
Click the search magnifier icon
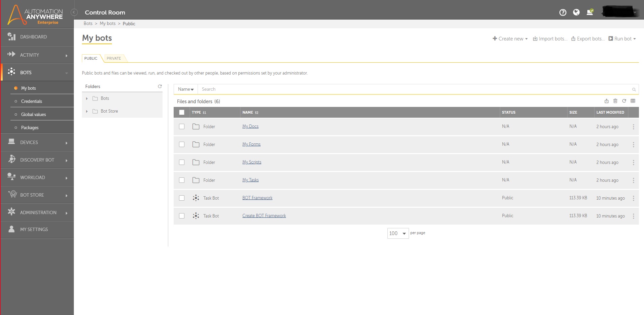point(634,89)
